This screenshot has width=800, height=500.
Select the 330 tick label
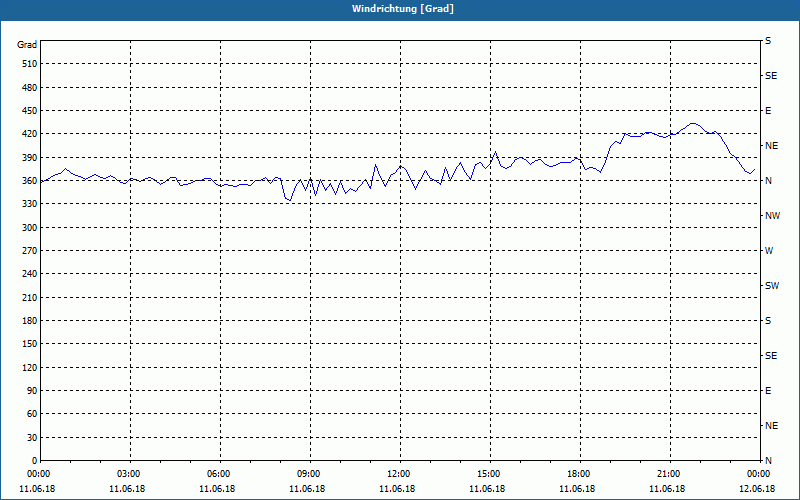[x=30, y=204]
